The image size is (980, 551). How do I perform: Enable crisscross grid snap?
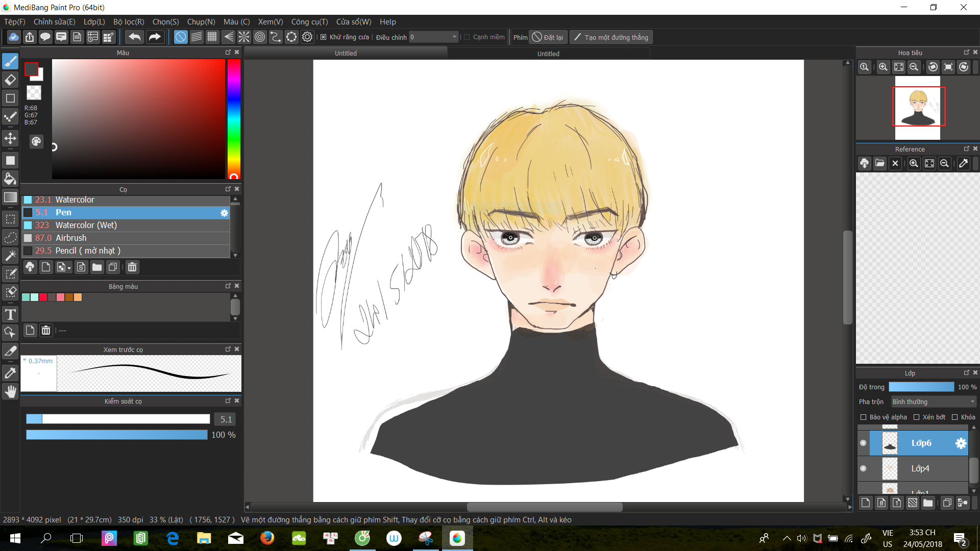tap(212, 37)
